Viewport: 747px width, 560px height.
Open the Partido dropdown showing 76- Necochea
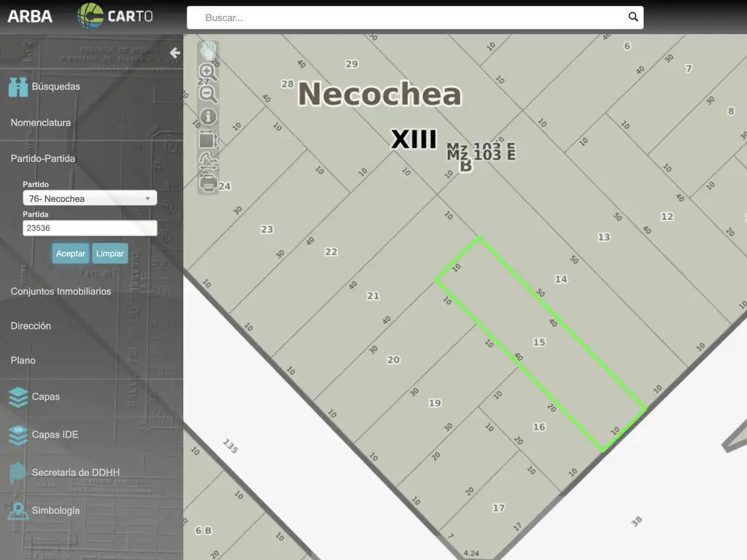90,198
